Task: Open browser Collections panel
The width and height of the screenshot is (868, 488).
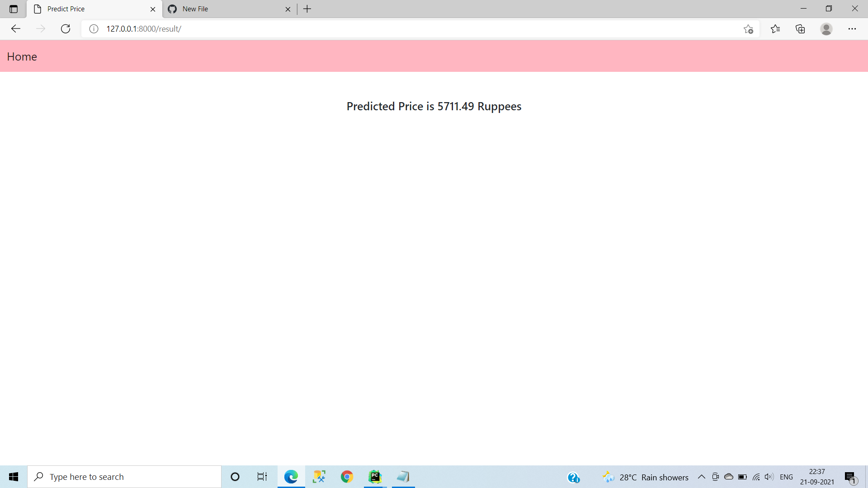Action: tap(800, 29)
